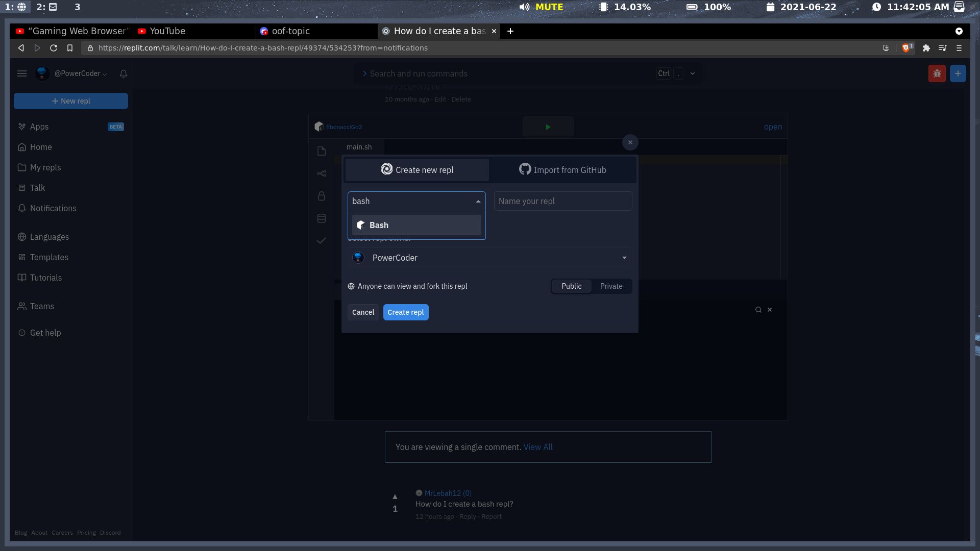Expand the PowerCoder owner dropdown
Screen dimensions: 980x551
click(x=624, y=258)
